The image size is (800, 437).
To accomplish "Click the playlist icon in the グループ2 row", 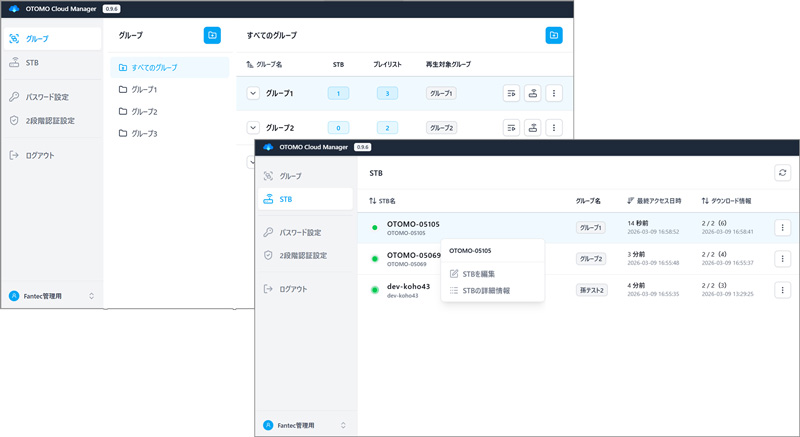I will pyautogui.click(x=511, y=127).
